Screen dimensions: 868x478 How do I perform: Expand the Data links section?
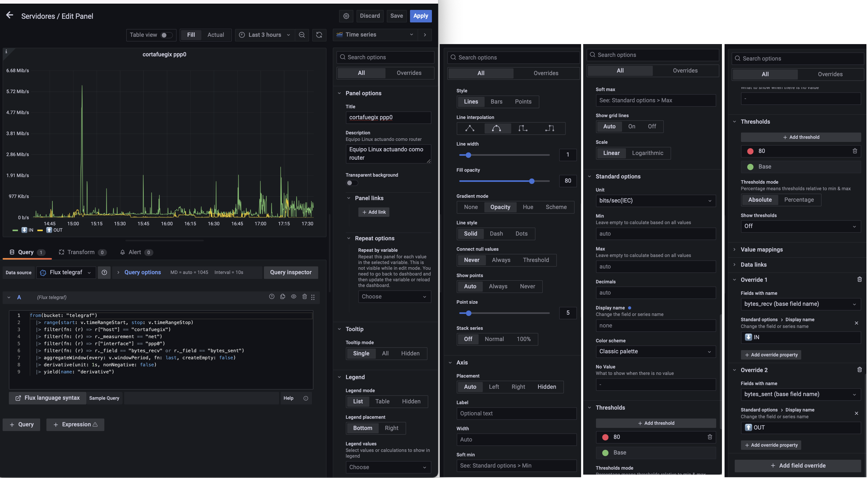point(754,265)
